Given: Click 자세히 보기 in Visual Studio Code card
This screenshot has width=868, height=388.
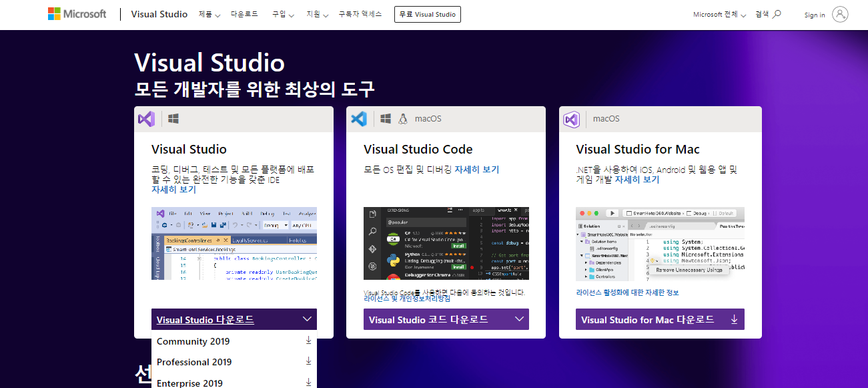Looking at the screenshot, I should (477, 170).
